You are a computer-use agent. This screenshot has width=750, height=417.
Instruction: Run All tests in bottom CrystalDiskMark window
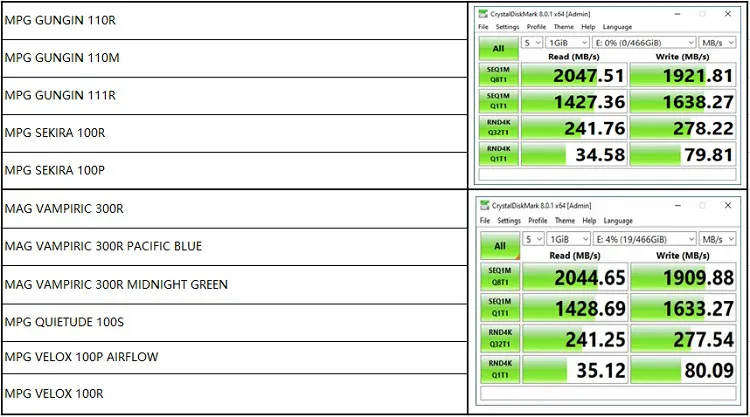pyautogui.click(x=500, y=246)
